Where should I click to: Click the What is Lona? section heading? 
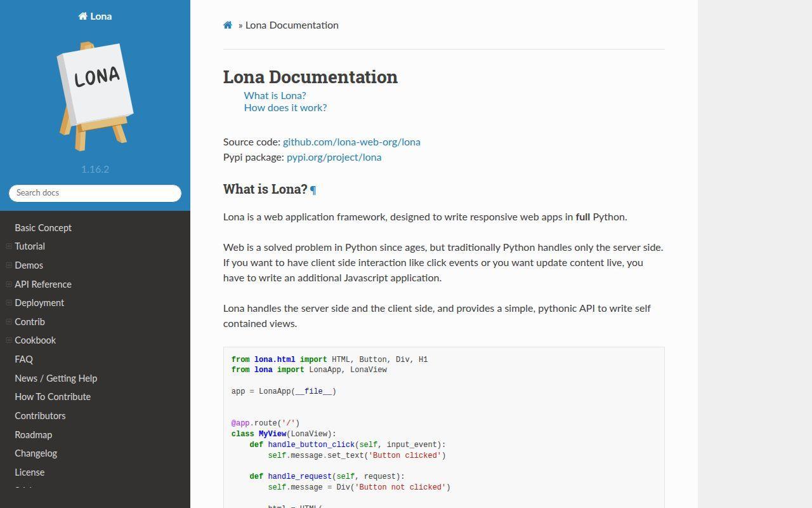265,189
